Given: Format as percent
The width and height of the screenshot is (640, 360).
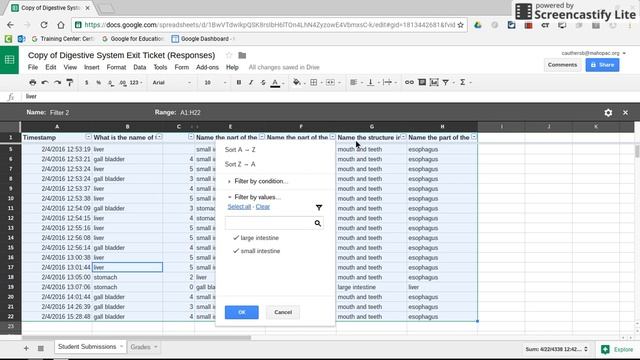Looking at the screenshot, I should click(98, 82).
